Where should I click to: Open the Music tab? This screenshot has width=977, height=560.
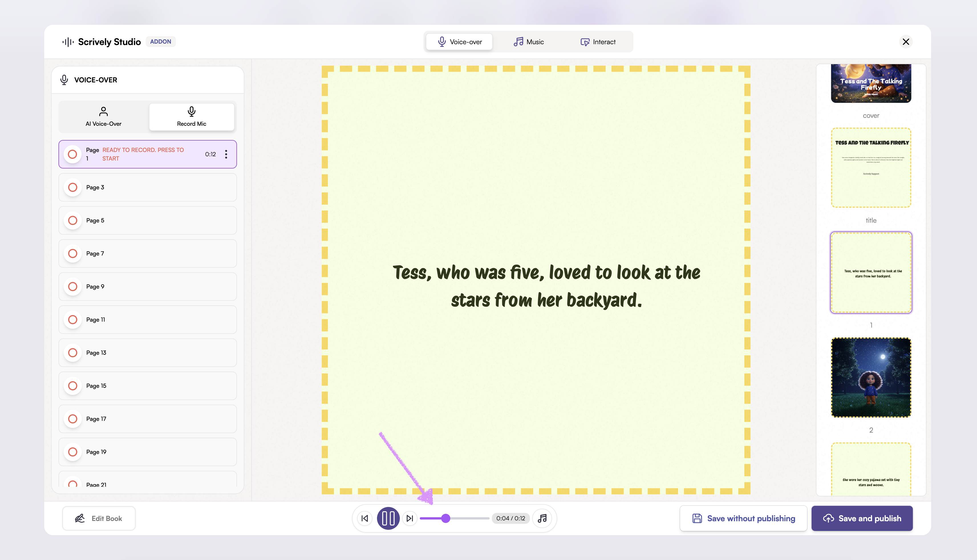pos(529,42)
